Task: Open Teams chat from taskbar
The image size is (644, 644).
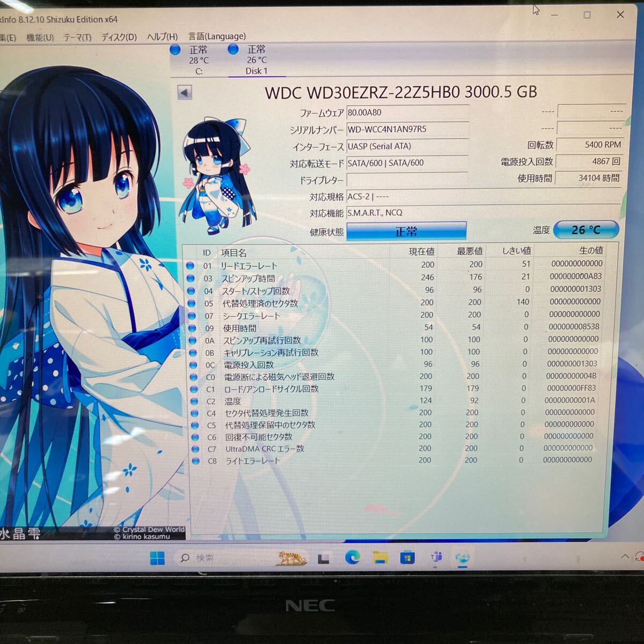Action: pyautogui.click(x=435, y=558)
